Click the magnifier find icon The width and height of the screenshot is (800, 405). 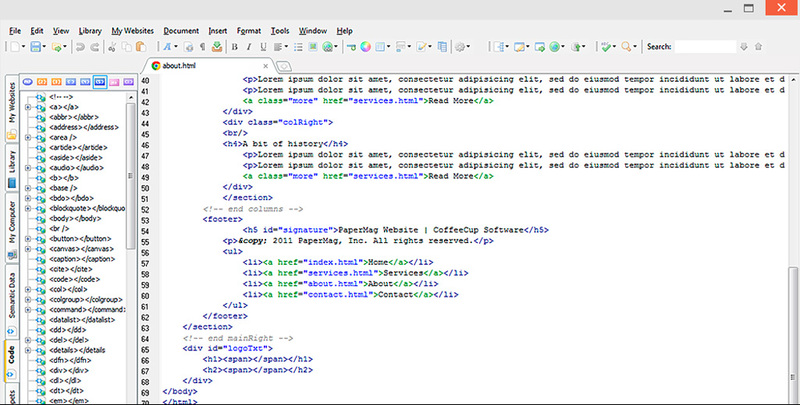[626, 47]
